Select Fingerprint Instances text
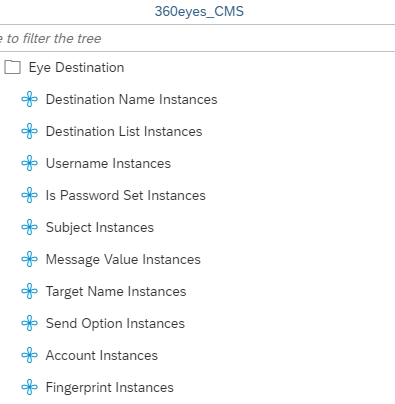Viewport: 395px width, 404px height. click(110, 388)
